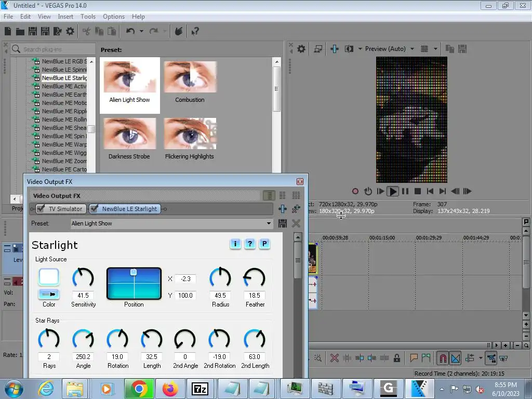Click the Stop button in preview

(418, 191)
